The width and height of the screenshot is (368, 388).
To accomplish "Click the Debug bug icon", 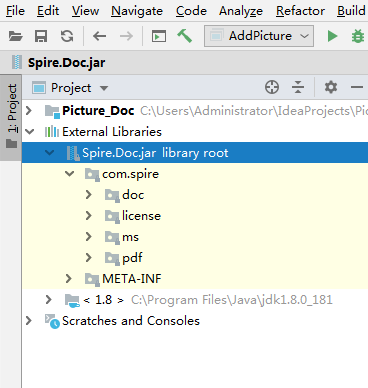I will tap(358, 36).
